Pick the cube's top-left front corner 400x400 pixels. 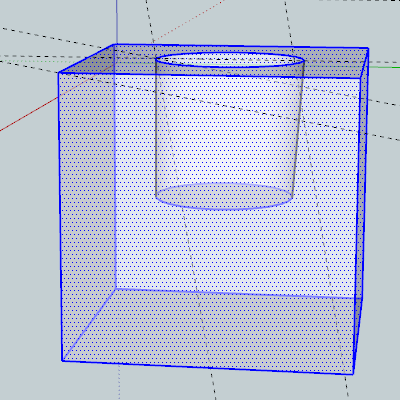59,72
